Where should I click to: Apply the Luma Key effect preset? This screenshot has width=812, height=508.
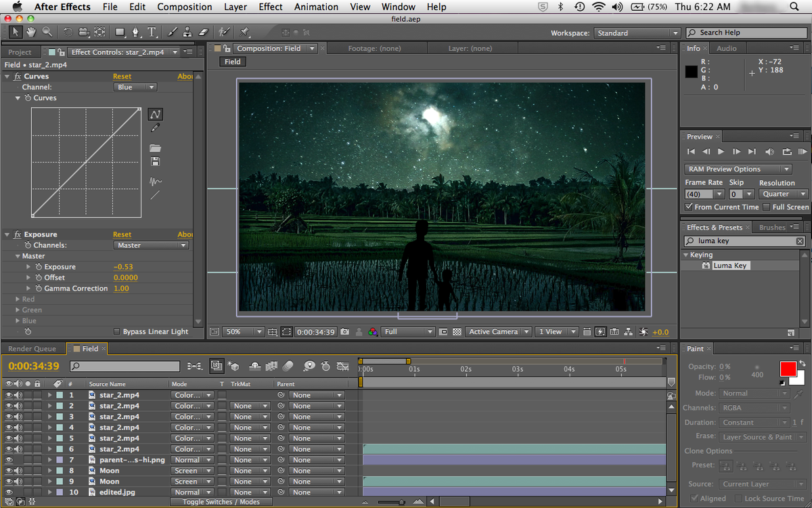pos(730,266)
